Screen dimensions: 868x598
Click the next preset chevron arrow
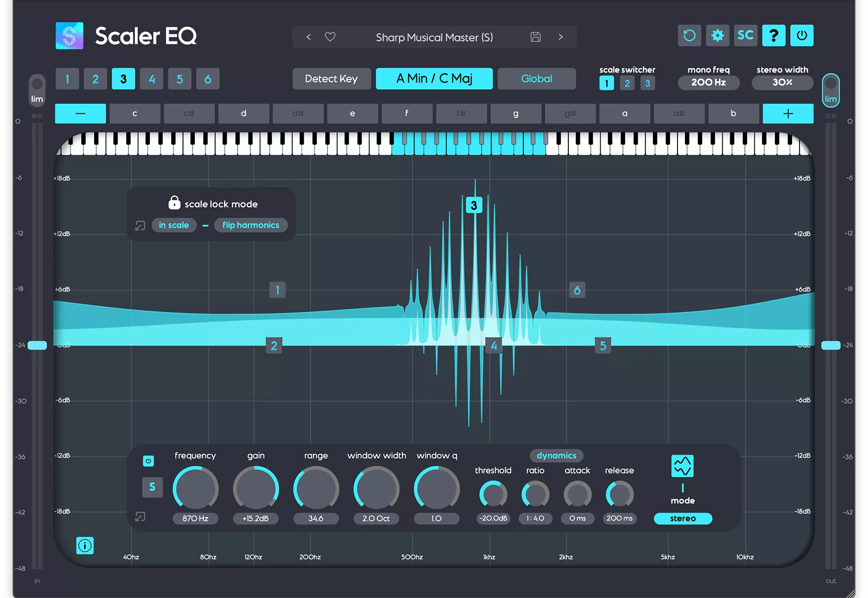click(560, 37)
